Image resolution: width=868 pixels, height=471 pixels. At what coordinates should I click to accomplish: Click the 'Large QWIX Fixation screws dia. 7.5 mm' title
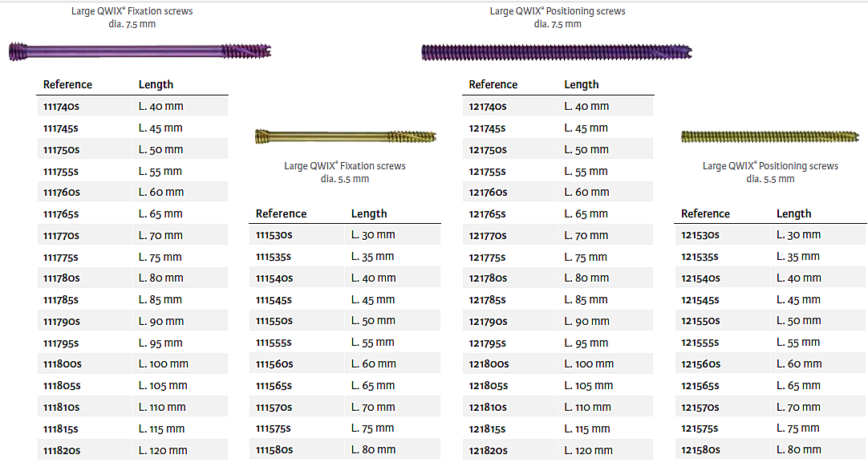pos(130,18)
